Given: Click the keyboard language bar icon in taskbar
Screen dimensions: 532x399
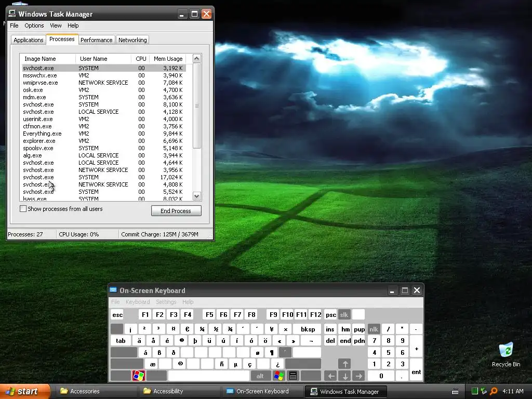Looking at the screenshot, I should 455,392.
